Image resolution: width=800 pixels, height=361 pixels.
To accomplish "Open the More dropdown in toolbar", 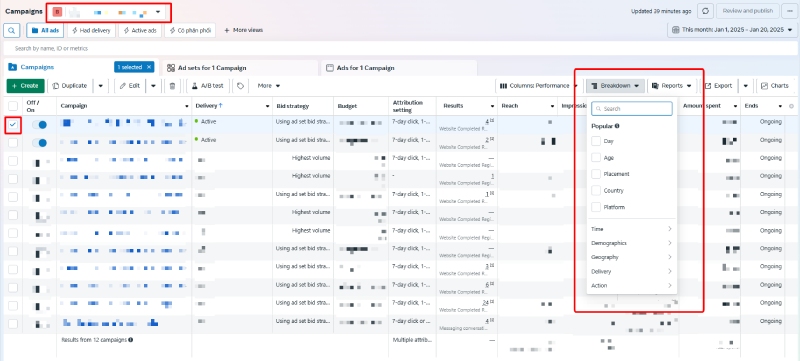I will 269,86.
